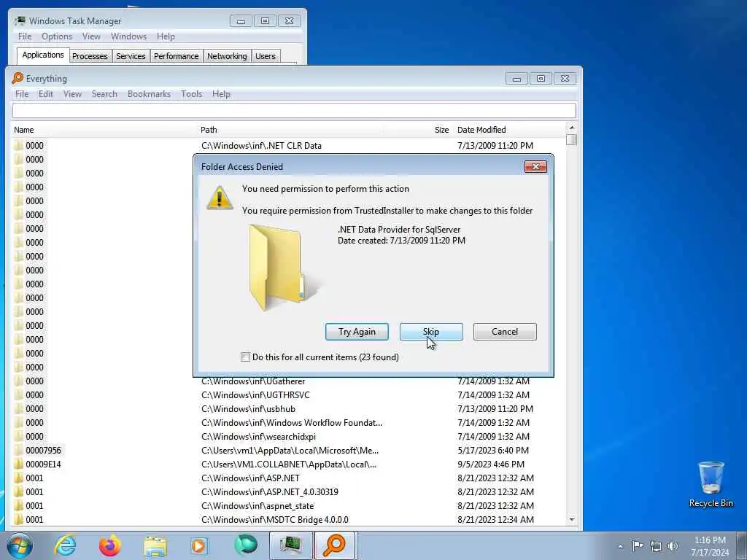The width and height of the screenshot is (747, 560).
Task: Switch to Task Manager Performance tab
Action: click(177, 56)
